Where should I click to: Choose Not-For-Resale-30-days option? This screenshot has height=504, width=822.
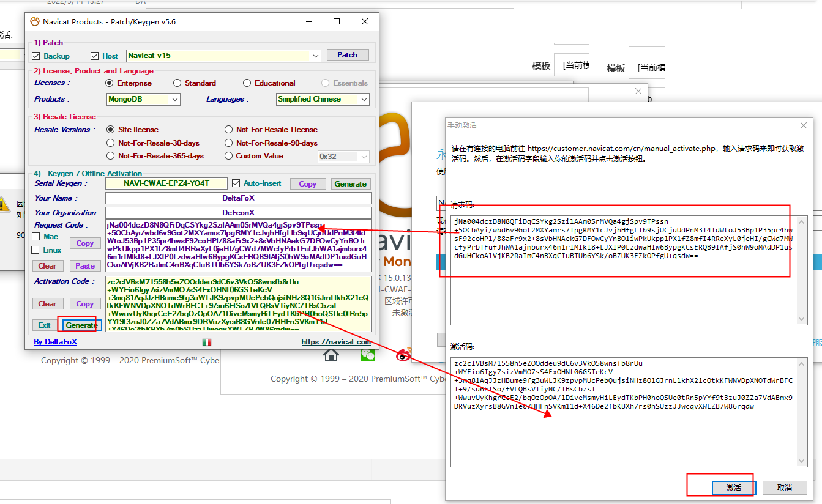click(x=111, y=143)
